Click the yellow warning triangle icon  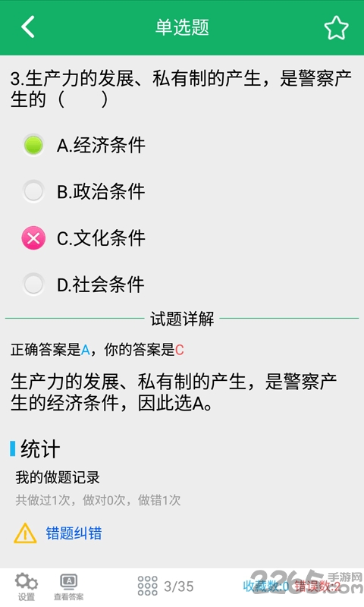coord(25,533)
